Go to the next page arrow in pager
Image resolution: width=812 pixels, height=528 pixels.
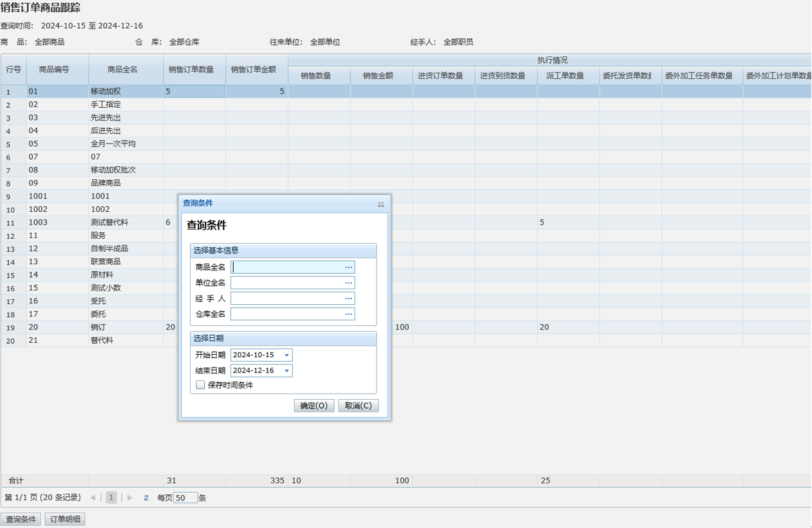click(x=129, y=498)
